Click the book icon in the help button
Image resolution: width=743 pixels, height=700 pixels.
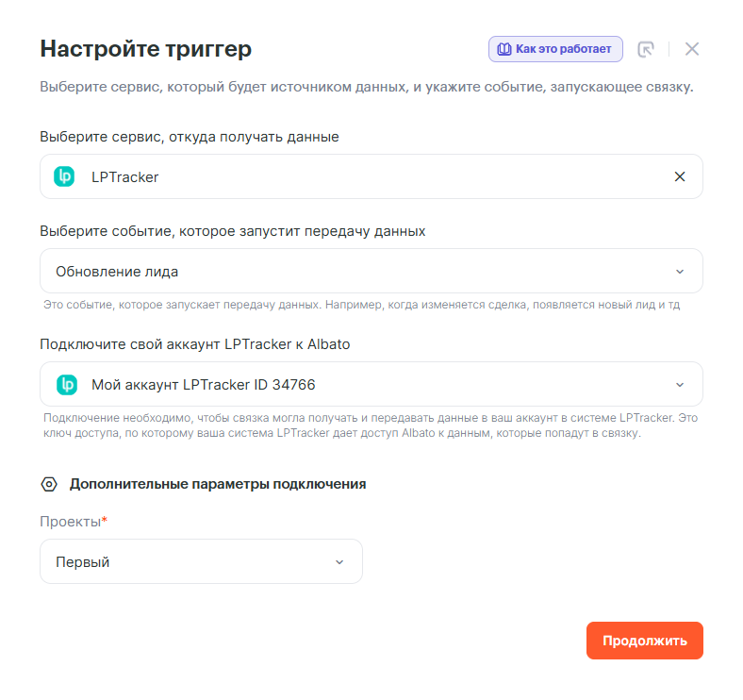coord(504,49)
